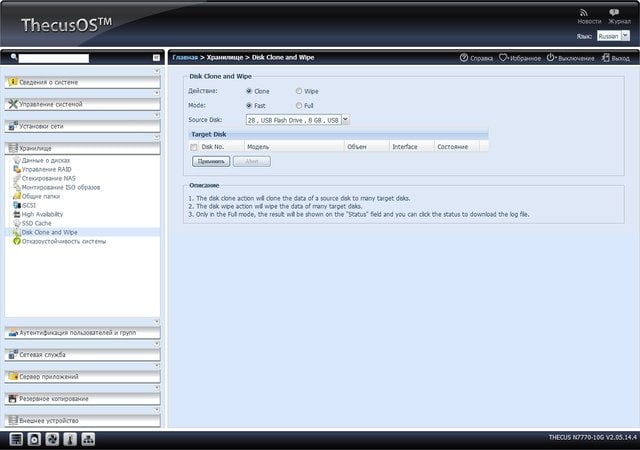Click the Справка help icon
Viewport: 640px width, 450px height.
click(464, 58)
